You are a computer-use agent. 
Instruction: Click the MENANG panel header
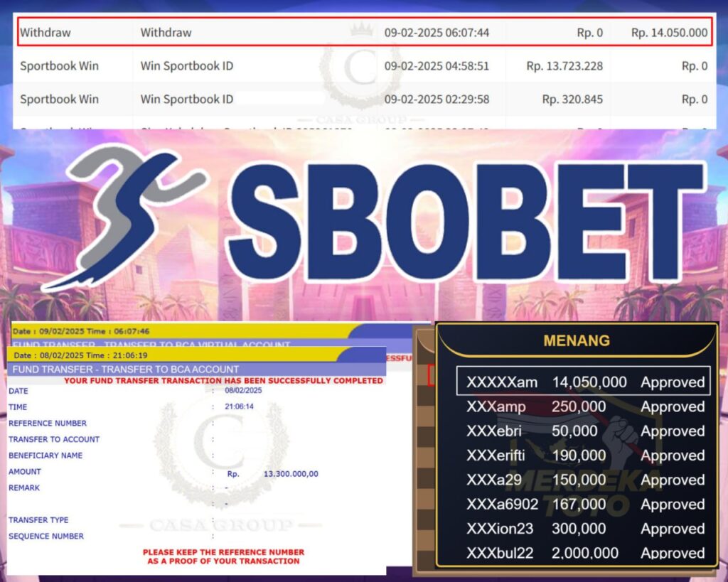tap(576, 341)
